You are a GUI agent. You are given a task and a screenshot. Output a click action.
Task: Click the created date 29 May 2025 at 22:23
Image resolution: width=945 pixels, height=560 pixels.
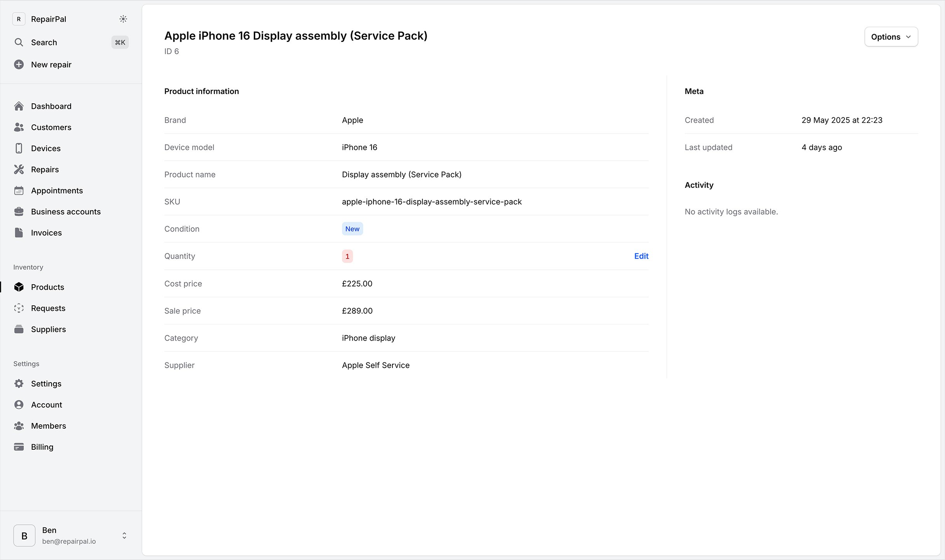[842, 120]
